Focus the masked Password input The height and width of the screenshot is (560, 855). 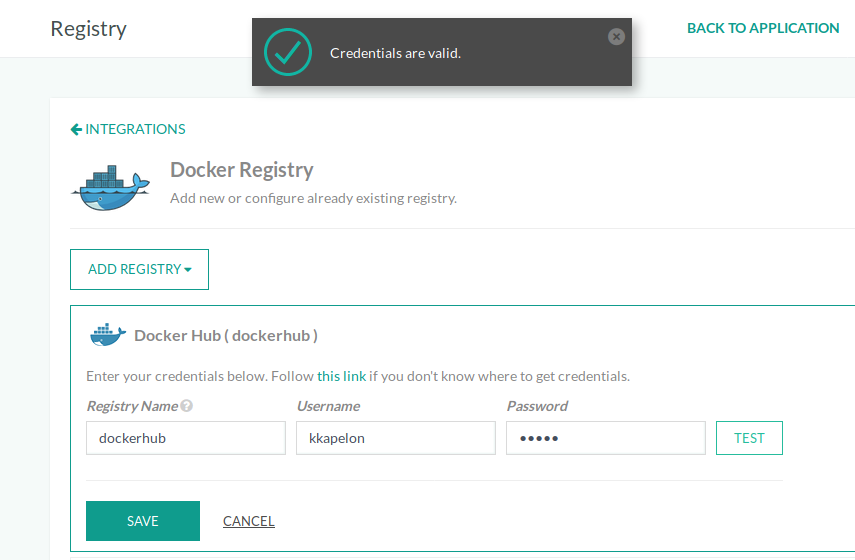click(x=605, y=438)
